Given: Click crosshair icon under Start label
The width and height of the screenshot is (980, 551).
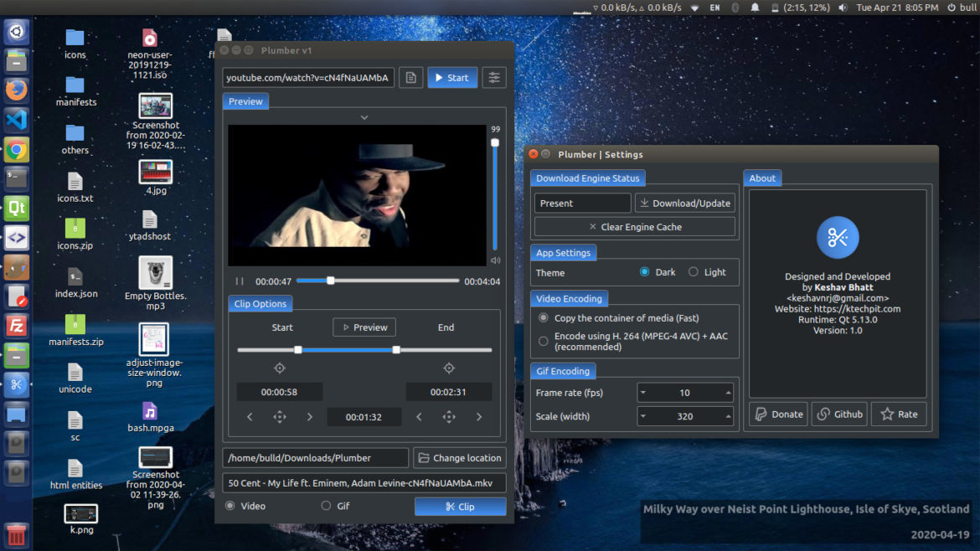Looking at the screenshot, I should pos(280,368).
